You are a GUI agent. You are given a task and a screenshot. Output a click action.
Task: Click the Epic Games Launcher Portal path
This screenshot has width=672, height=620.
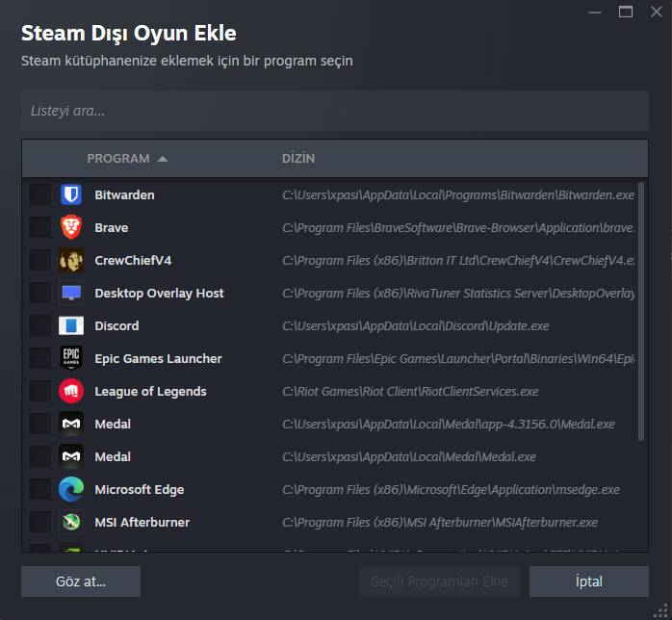458,358
